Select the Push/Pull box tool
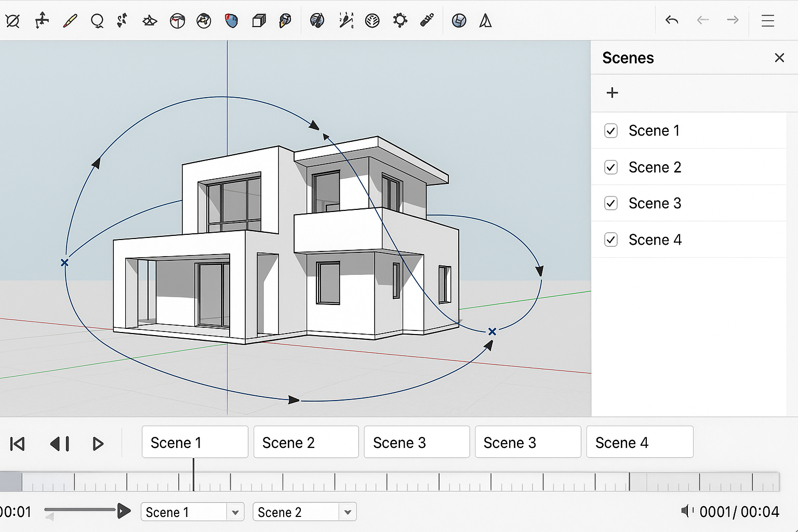 259,21
